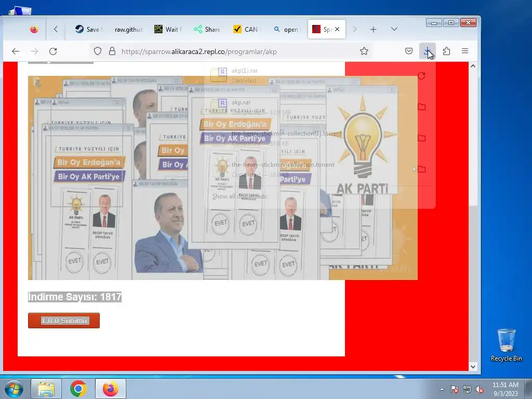The height and width of the screenshot is (399, 532).
Task: Show the-henry-stickmin-collection(1).torrent in folder
Action: tap(422, 138)
